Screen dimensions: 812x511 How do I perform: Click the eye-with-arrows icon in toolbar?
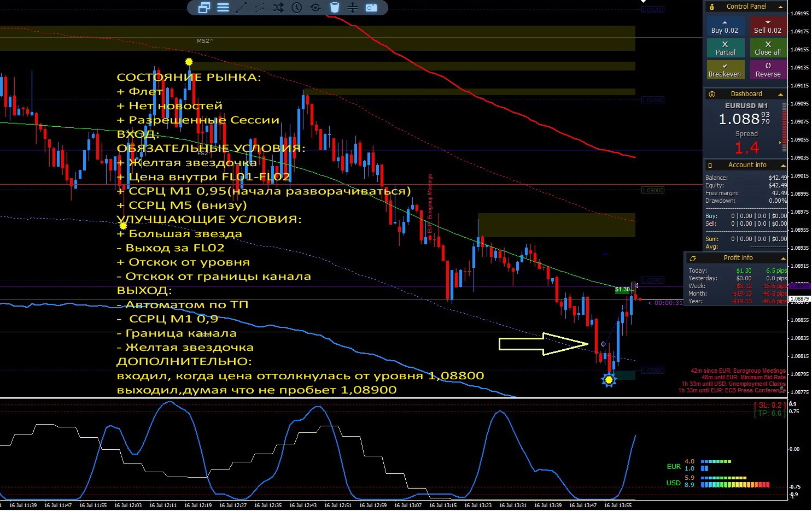316,8
